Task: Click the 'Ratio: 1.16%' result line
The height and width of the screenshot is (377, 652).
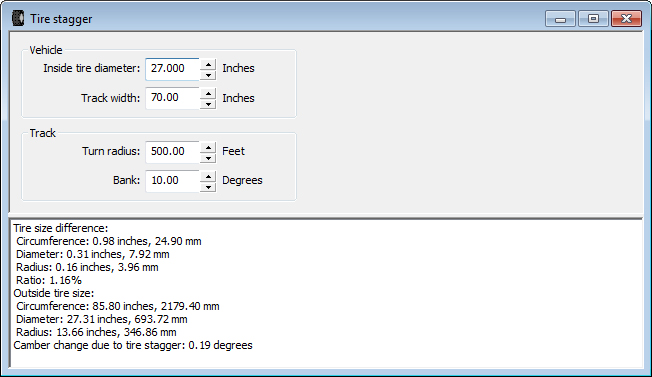Action: tap(49, 280)
